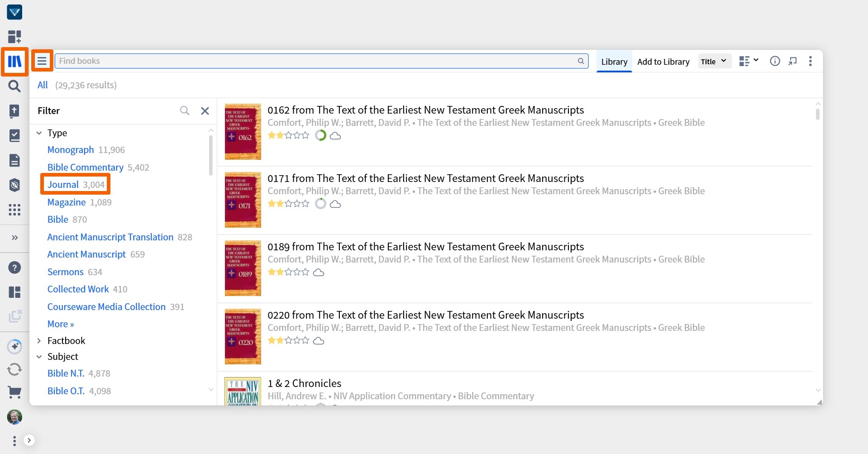Expand sidebar with the double-chevron icon
Image resolution: width=868 pixels, height=454 pixels.
point(14,238)
